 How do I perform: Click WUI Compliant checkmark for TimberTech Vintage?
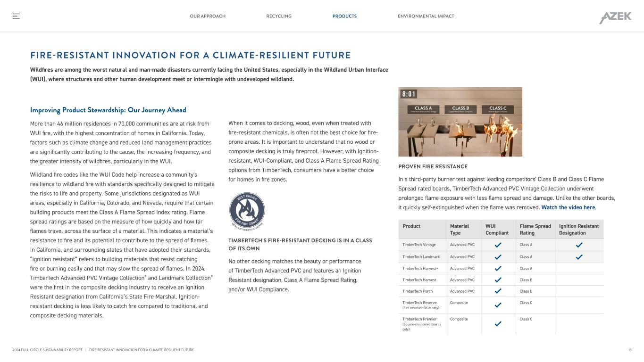[497, 245]
